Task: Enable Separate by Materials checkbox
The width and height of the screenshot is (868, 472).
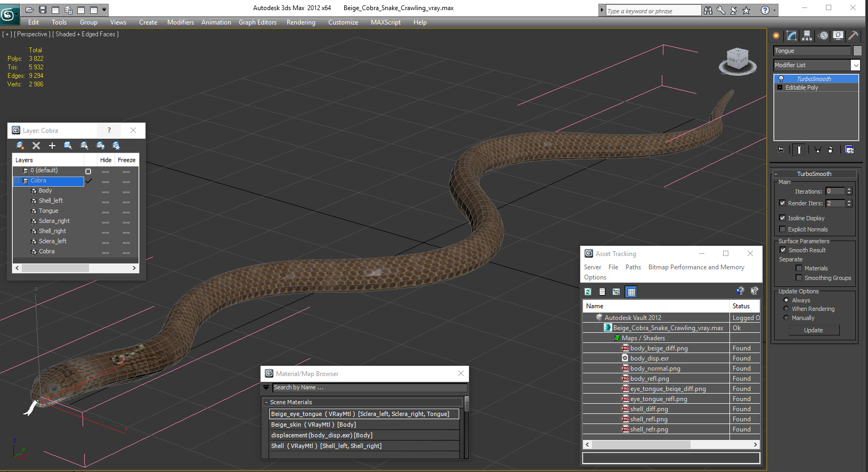Action: [799, 268]
